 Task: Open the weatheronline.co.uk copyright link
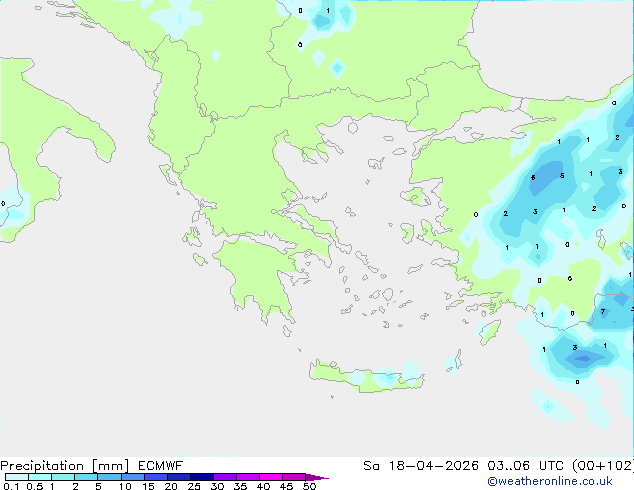coord(550,481)
